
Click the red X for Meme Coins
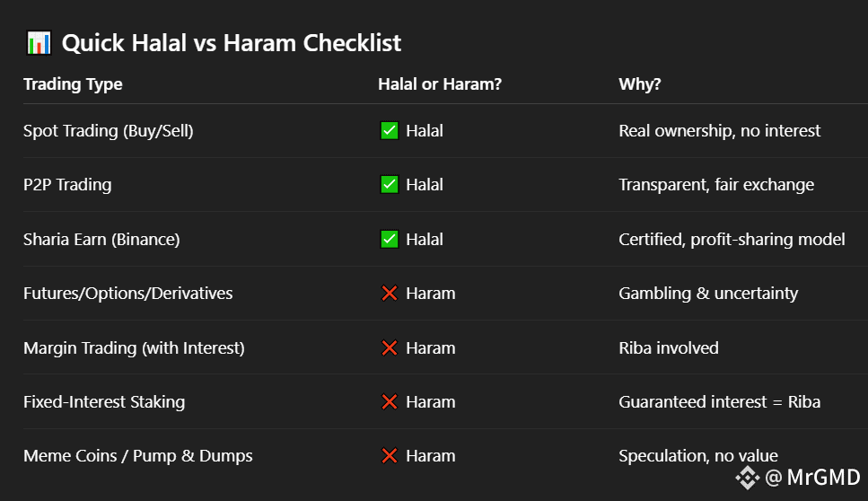389,456
